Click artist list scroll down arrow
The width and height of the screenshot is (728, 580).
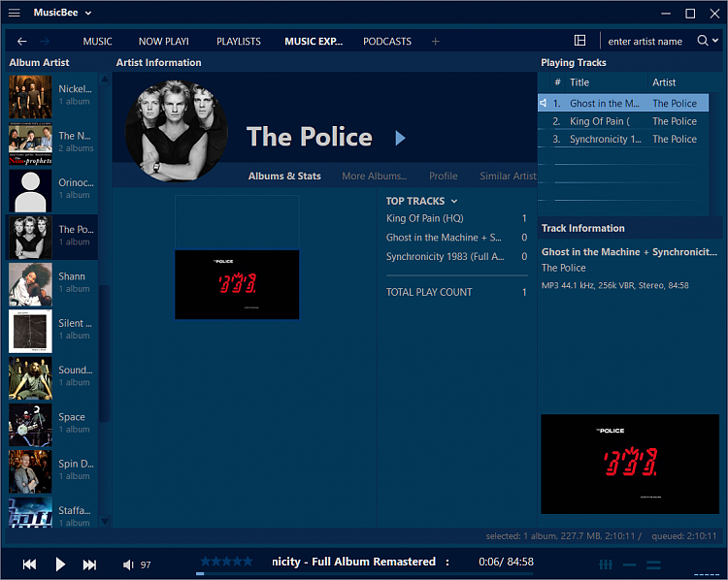point(105,522)
